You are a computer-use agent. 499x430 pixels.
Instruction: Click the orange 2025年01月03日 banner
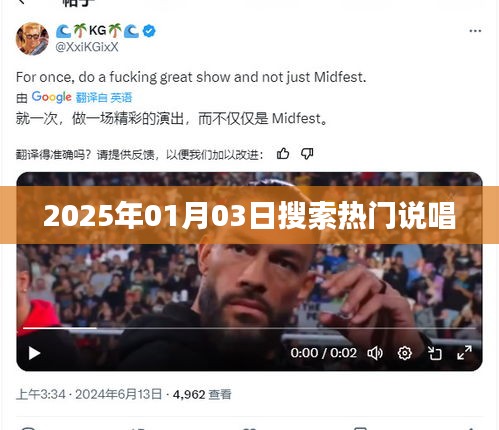click(x=249, y=215)
